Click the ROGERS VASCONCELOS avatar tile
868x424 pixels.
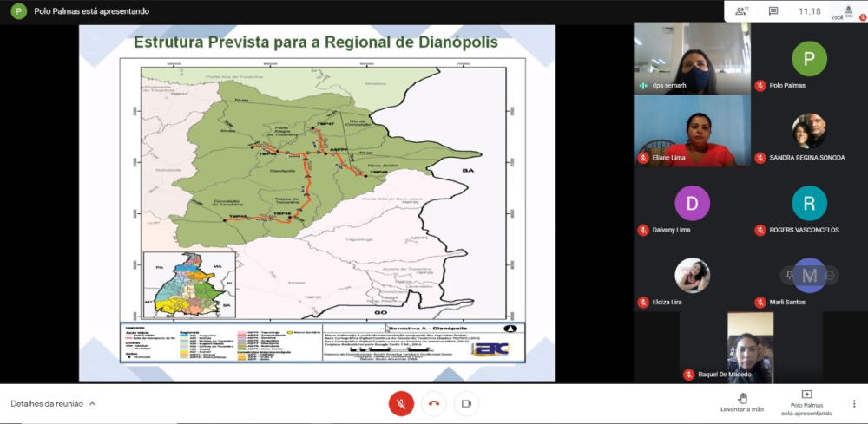pyautogui.click(x=809, y=204)
